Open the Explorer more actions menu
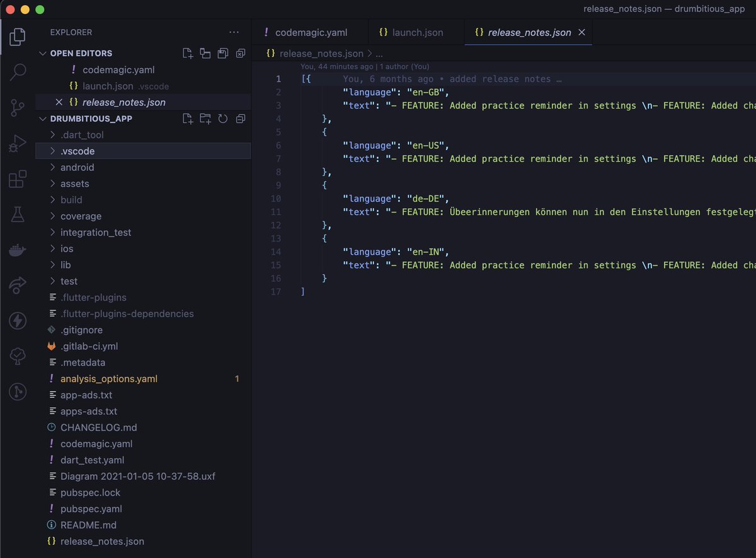This screenshot has width=756, height=558. pyautogui.click(x=234, y=32)
